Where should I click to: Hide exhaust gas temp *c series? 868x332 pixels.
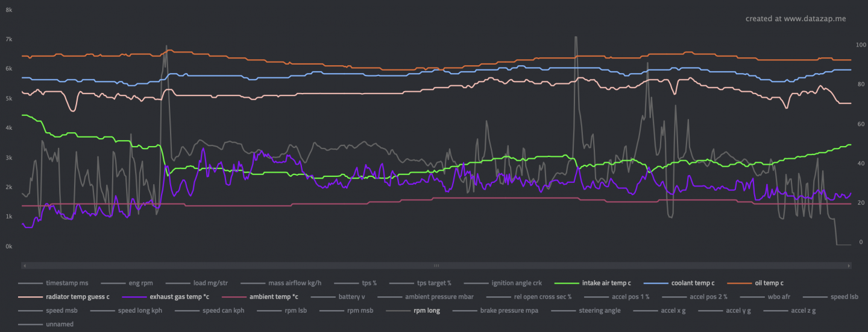[166, 296]
